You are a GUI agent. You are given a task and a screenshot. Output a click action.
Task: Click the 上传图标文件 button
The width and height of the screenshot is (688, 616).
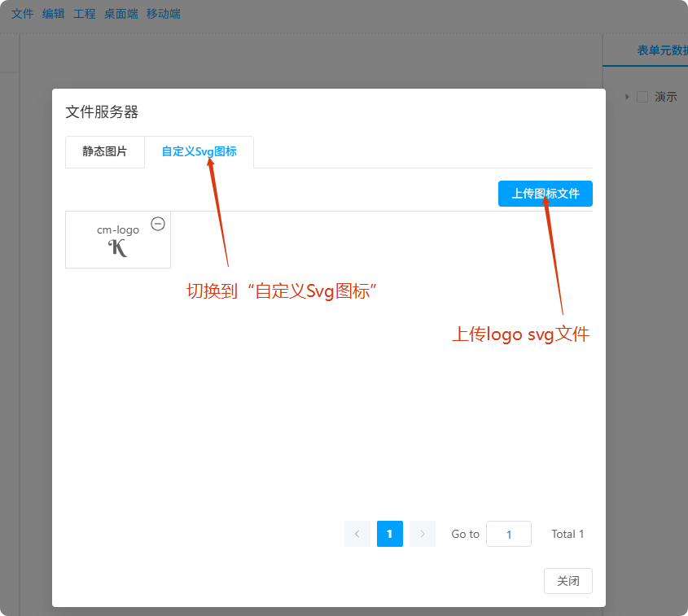pyautogui.click(x=545, y=194)
